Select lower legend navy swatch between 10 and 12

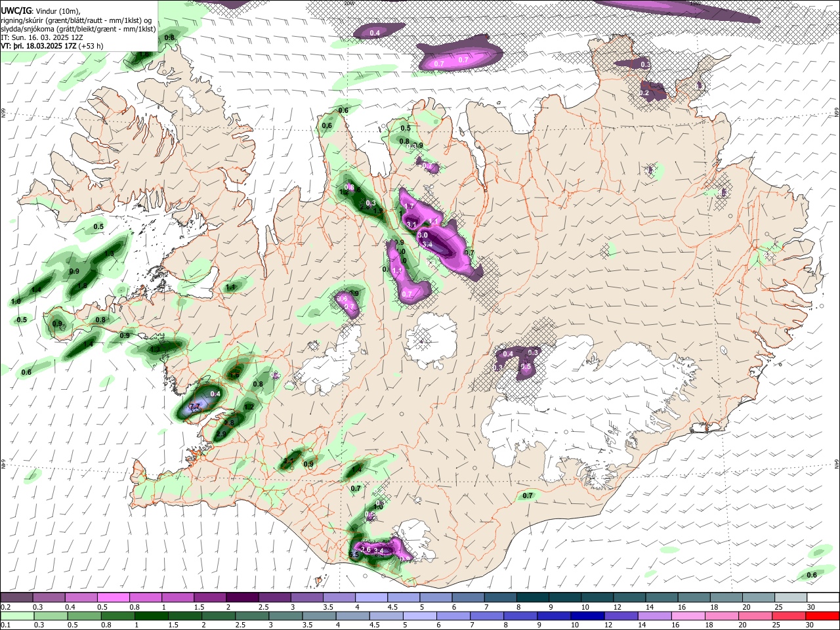click(588, 616)
